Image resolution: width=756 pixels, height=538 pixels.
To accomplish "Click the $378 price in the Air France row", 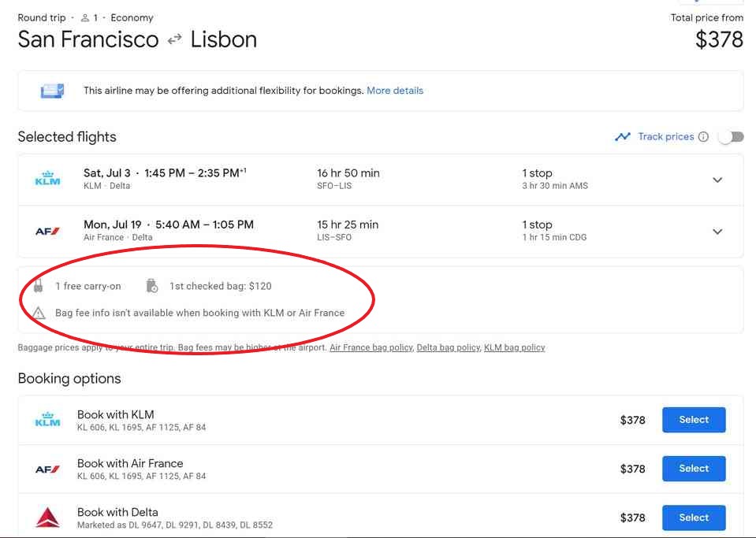I will click(x=632, y=469).
